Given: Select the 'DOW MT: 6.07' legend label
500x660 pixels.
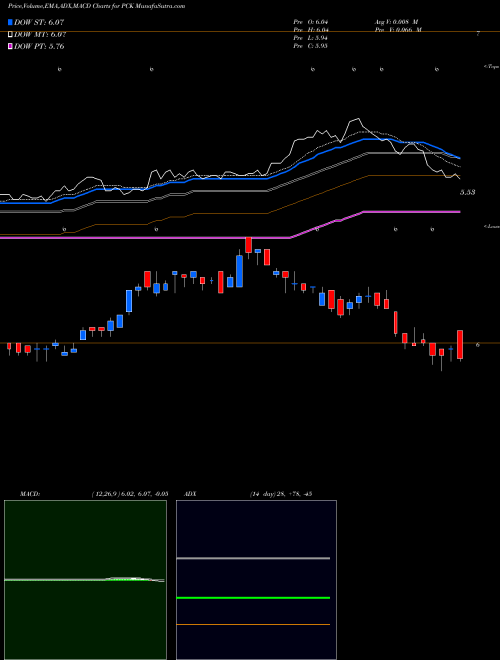Looking at the screenshot, I should [40, 35].
